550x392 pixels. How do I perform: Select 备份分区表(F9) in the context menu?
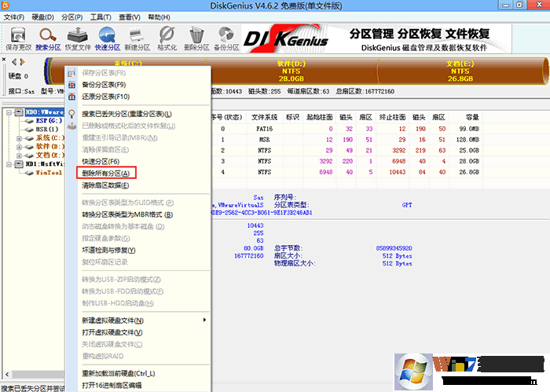[x=104, y=84]
